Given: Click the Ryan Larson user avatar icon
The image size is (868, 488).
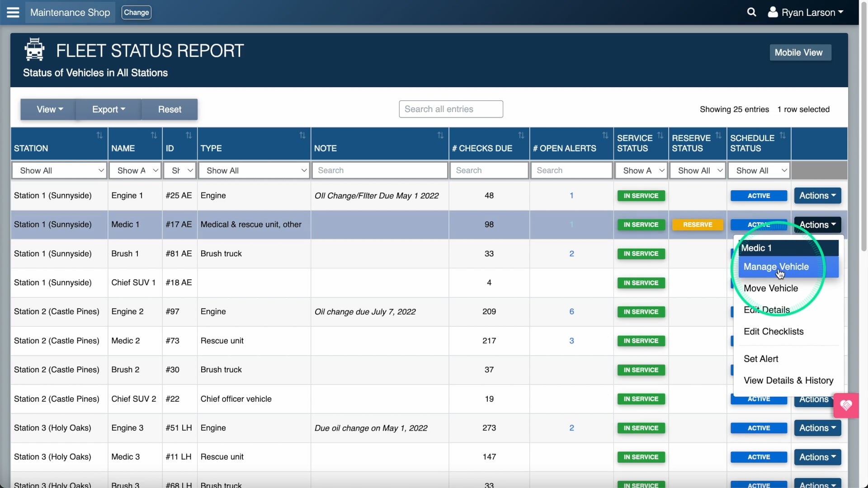Looking at the screenshot, I should [x=773, y=12].
